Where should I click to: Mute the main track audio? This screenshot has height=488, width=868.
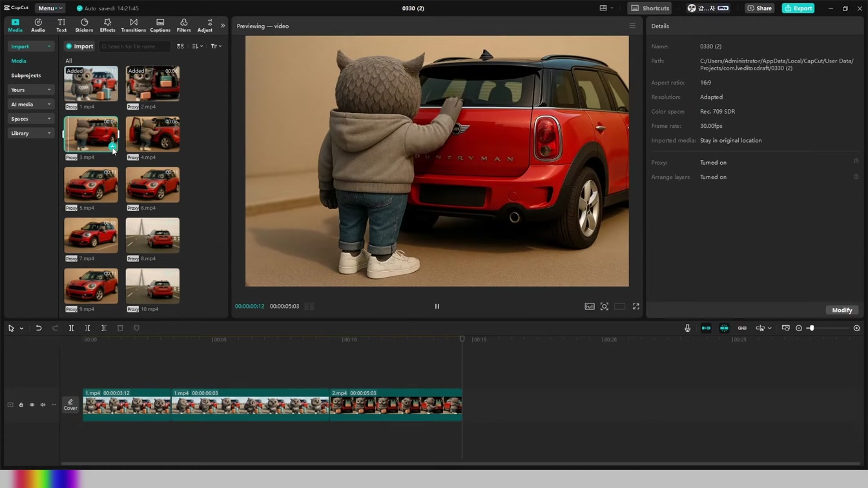tap(43, 405)
